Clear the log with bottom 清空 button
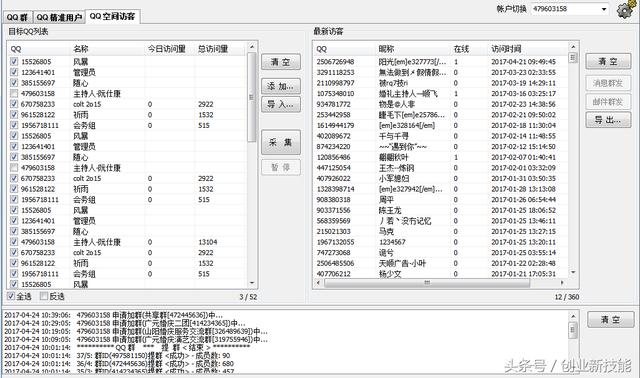This screenshot has width=640, height=378. coord(611,320)
